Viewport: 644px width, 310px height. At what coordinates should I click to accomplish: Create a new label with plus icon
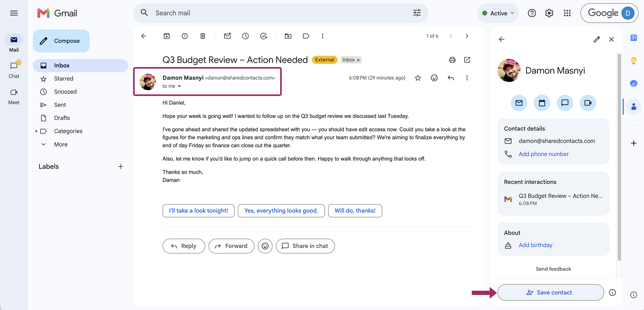point(121,167)
